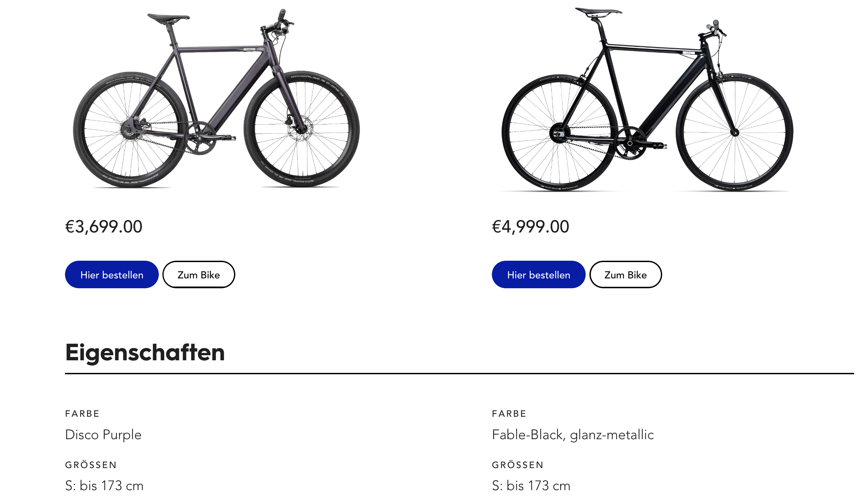Click the front wheel of the black bike
The width and height of the screenshot is (868, 499).
click(x=734, y=132)
